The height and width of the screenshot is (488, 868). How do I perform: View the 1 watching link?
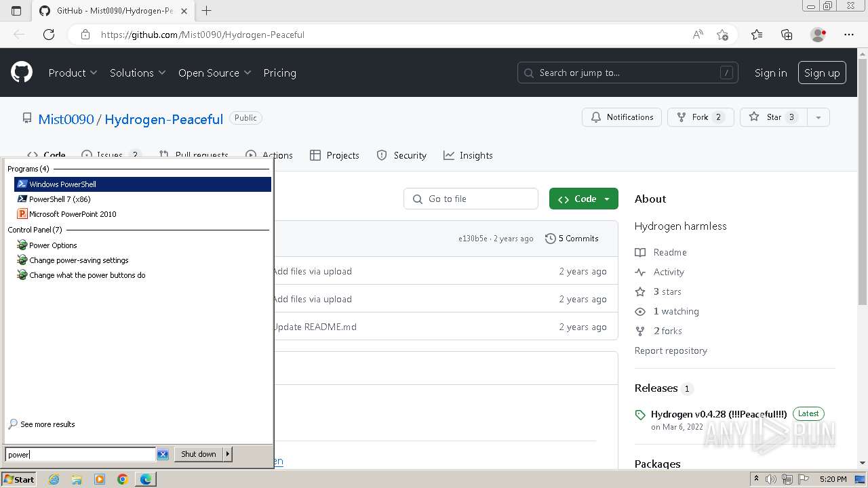[667, 311]
